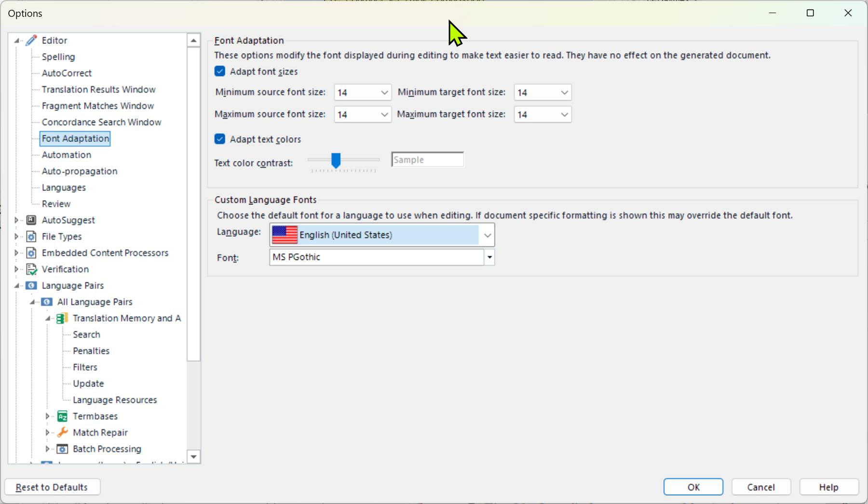
Task: Click the Batch Processing icon
Action: 62,449
